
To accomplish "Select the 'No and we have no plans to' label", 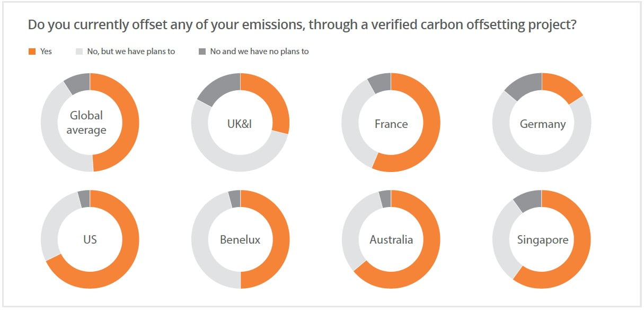I will pyautogui.click(x=259, y=51).
